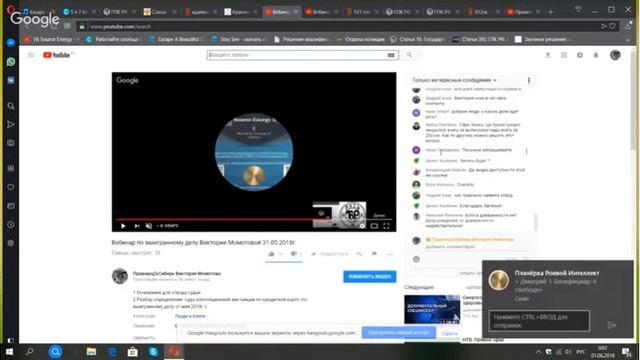Open the on-screen keyboard icon in search box
640x360 pixels.
coord(391,55)
